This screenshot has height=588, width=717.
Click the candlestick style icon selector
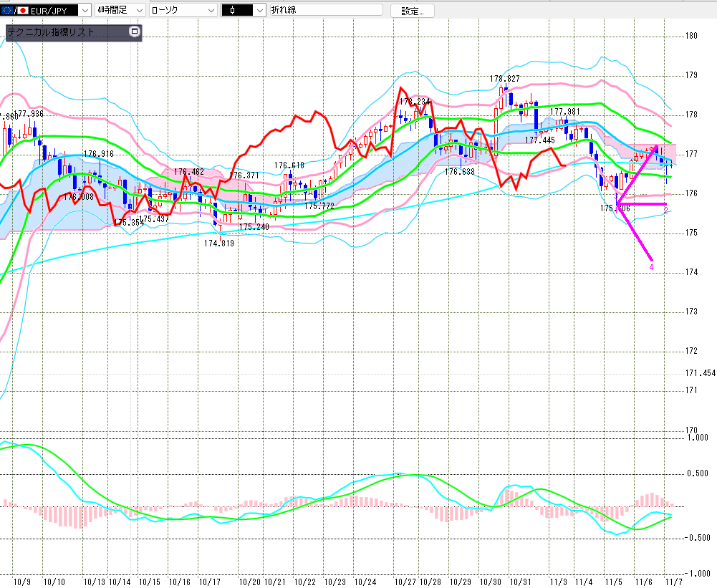pyautogui.click(x=243, y=11)
